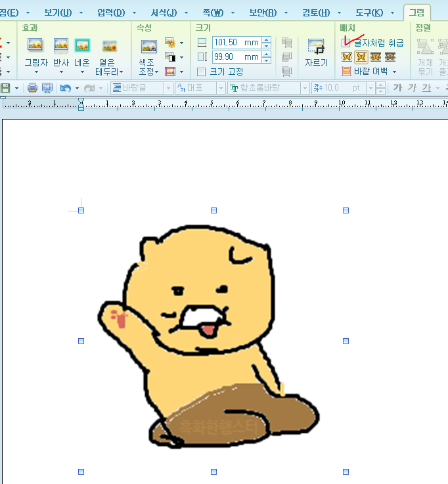Increase width with up spinner
448x484 pixels.
(266, 39)
